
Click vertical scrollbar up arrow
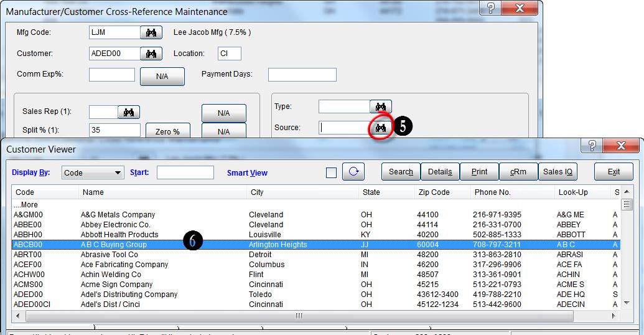pyautogui.click(x=627, y=192)
